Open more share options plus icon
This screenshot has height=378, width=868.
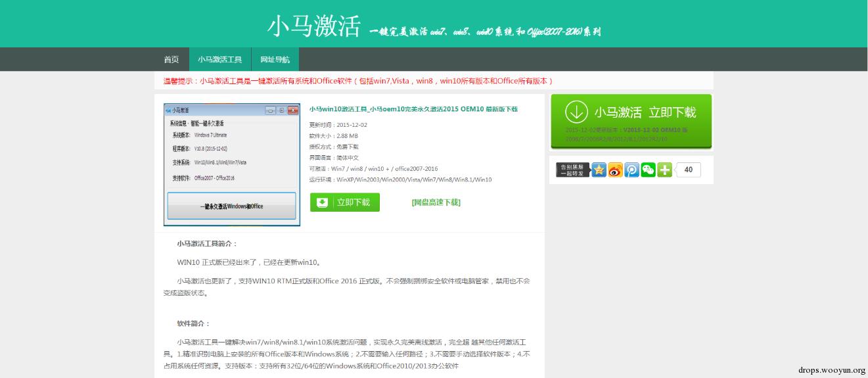664,170
